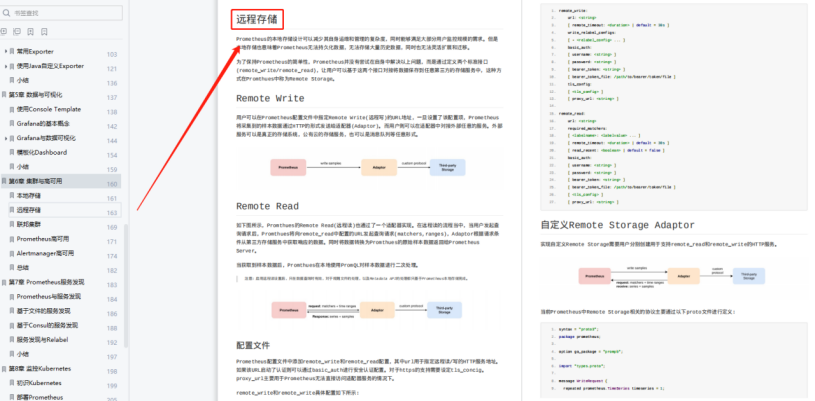Click the Remote Read architecture diagram on left page
This screenshot has width=815, height=401.
click(366, 310)
